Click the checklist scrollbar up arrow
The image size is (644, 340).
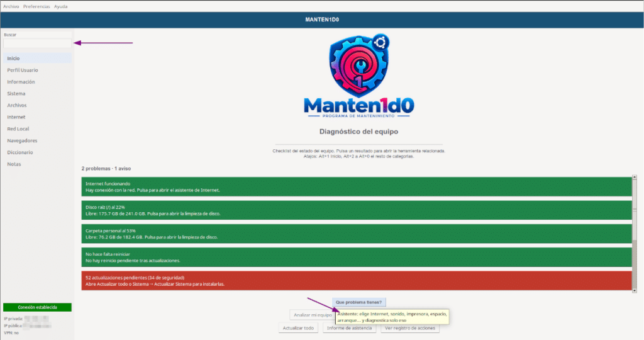point(635,177)
